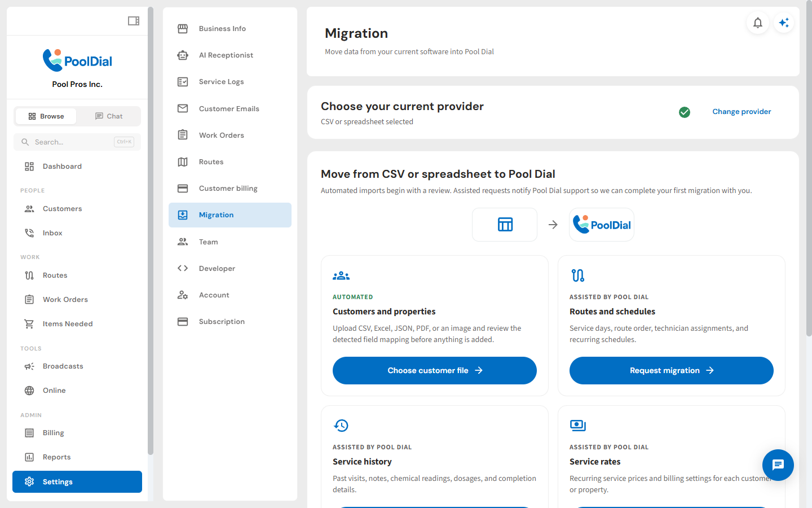Image resolution: width=812 pixels, height=508 pixels.
Task: Click the PoolDial logo in sidebar
Action: pos(77,60)
